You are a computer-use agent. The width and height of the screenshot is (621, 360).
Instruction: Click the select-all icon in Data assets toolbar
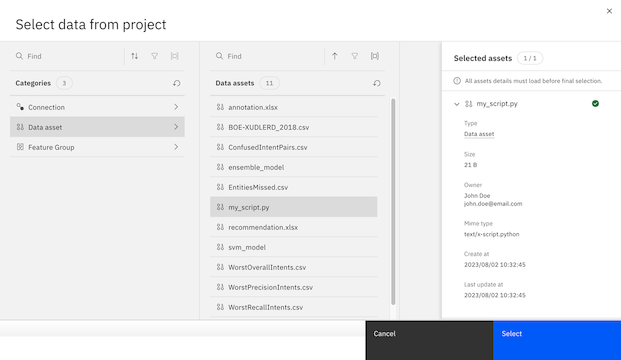[375, 56]
